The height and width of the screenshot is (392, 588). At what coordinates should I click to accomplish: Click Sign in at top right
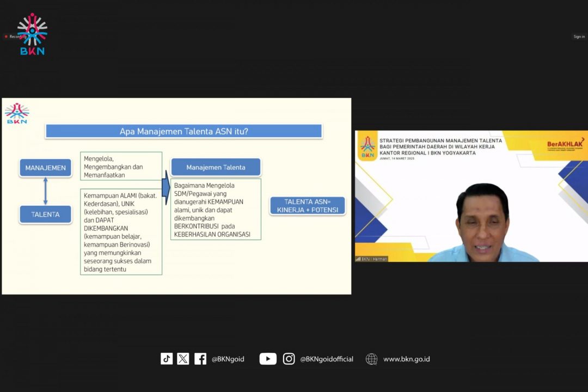pos(579,37)
